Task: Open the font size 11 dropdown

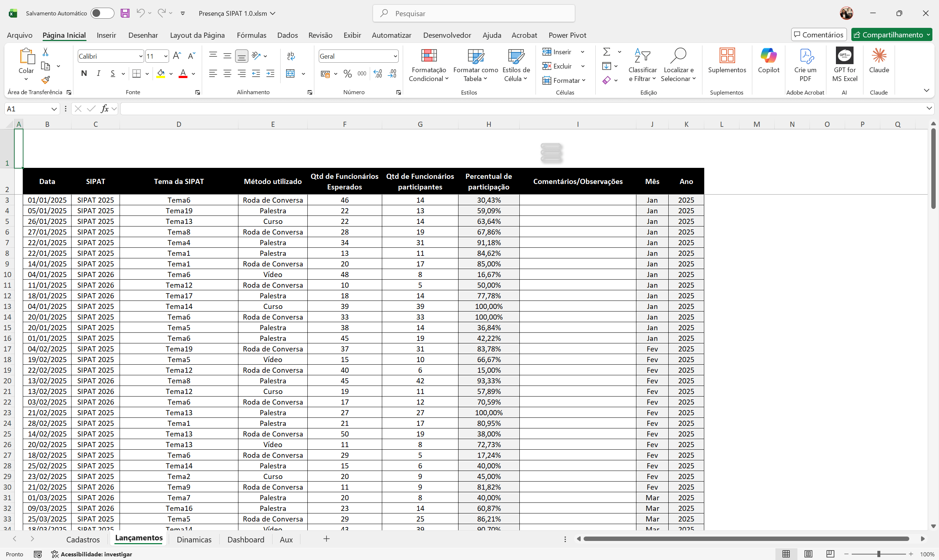Action: click(165, 56)
